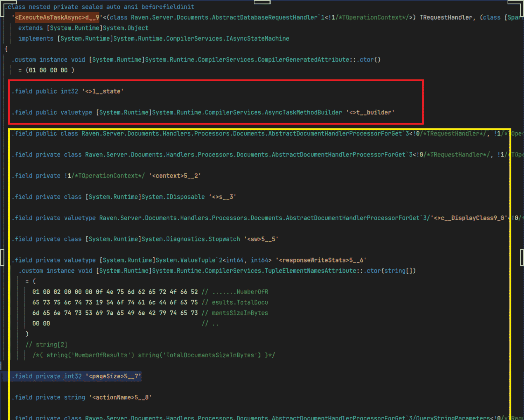Click the '<sw>5__5' Stopwatch field name
This screenshot has height=420, width=524.
click(x=261, y=239)
